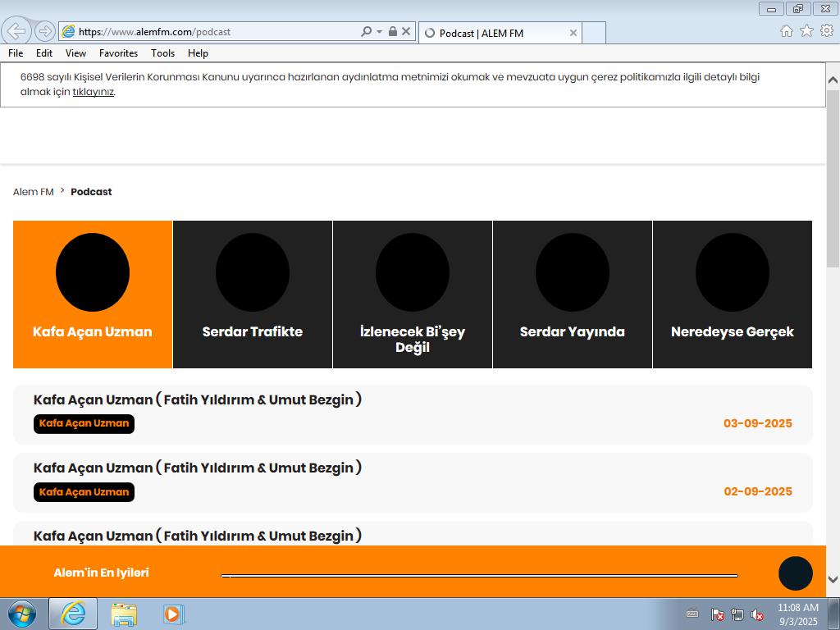Open the 02-09-2025 Kafa Açan Uzman episode title
This screenshot has height=630, width=840.
point(198,468)
